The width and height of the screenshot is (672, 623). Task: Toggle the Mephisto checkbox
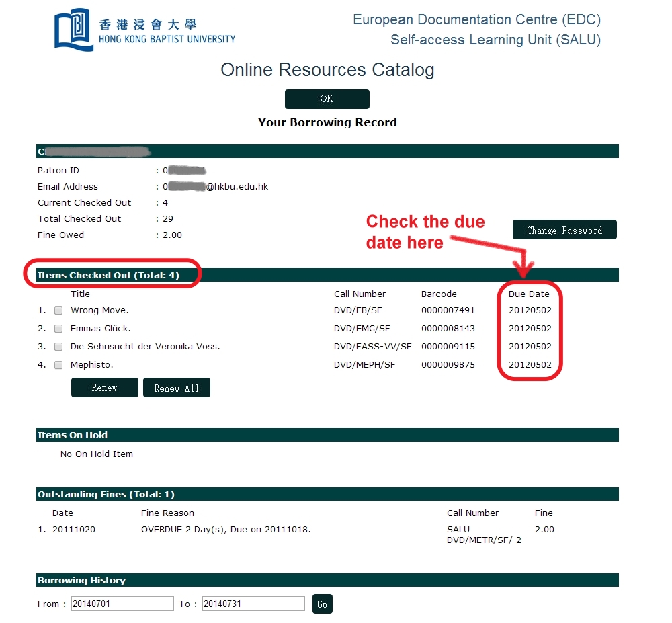(x=58, y=365)
